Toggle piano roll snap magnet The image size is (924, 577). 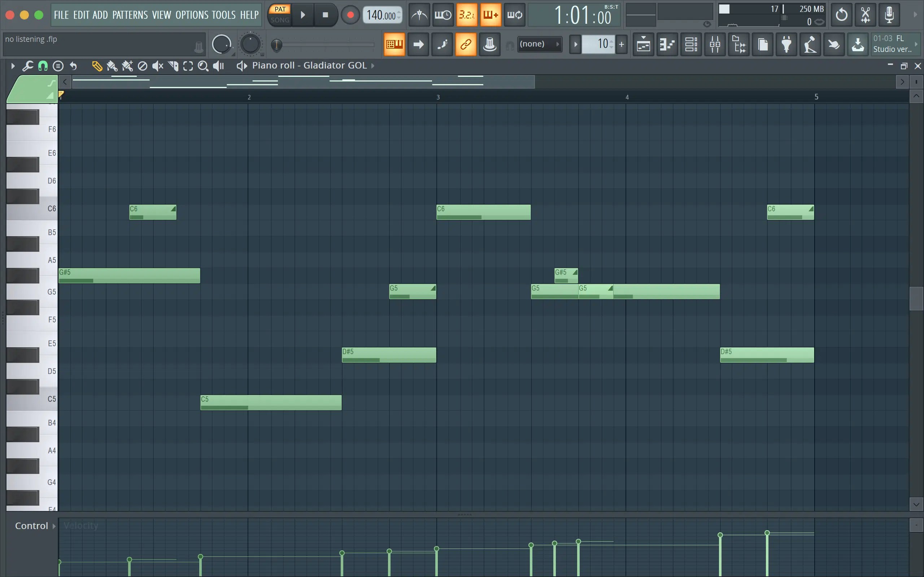point(43,66)
